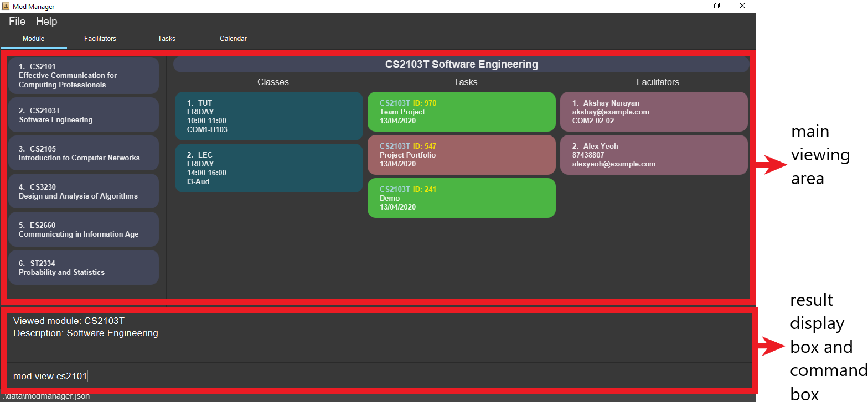Switch to the Facilitators tab
This screenshot has width=868, height=402.
(100, 39)
